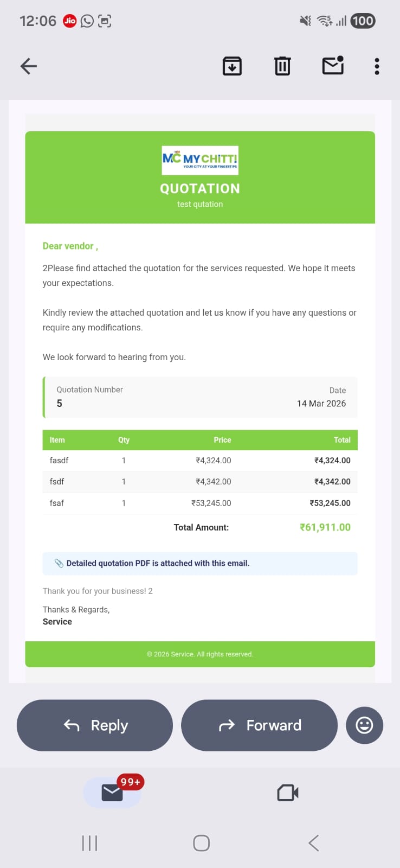Select the Detailed quotation PDF attachment notice
This screenshot has height=868, width=400.
click(x=200, y=563)
